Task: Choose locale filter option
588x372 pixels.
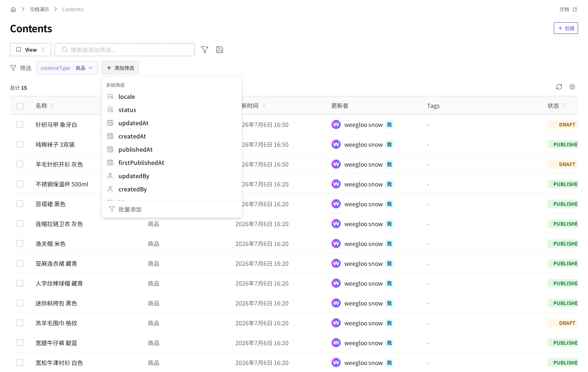Action: click(x=172, y=97)
